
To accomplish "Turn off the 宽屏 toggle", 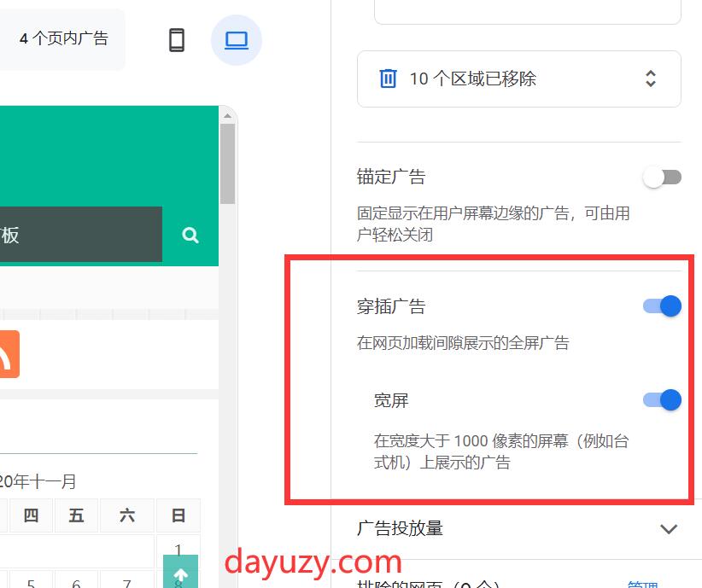I will click(x=662, y=399).
